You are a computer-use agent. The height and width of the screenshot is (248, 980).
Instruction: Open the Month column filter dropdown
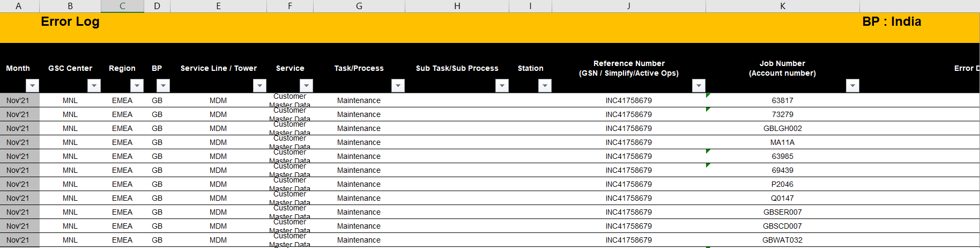(33, 85)
